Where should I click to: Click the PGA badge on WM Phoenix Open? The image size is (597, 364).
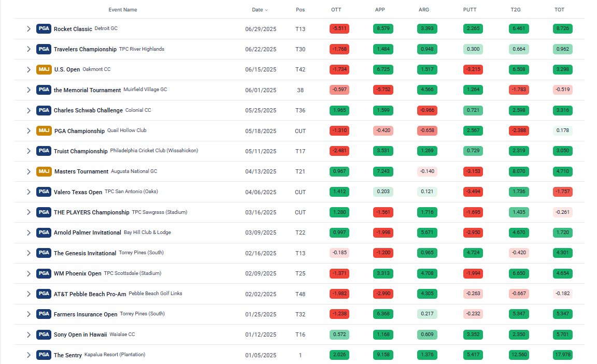point(44,273)
